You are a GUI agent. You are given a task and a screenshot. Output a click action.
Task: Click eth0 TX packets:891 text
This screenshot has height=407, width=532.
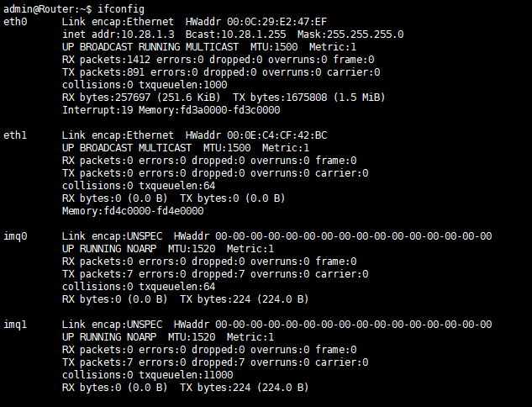[x=103, y=72]
